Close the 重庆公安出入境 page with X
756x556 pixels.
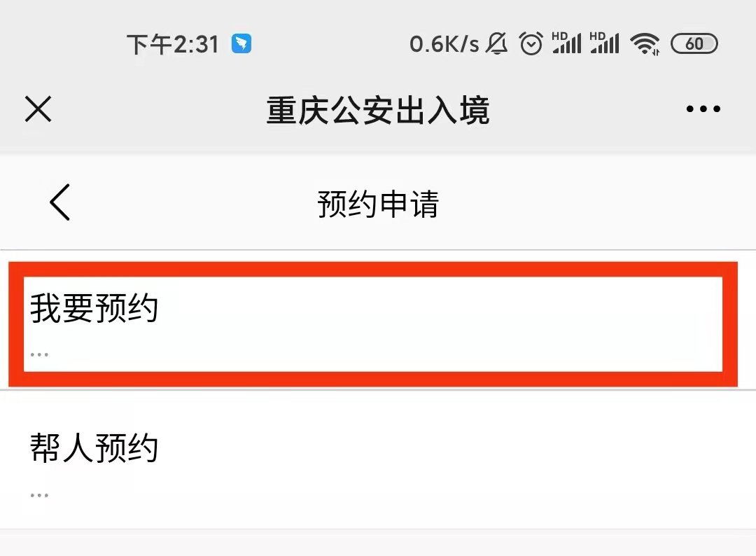tap(38, 109)
